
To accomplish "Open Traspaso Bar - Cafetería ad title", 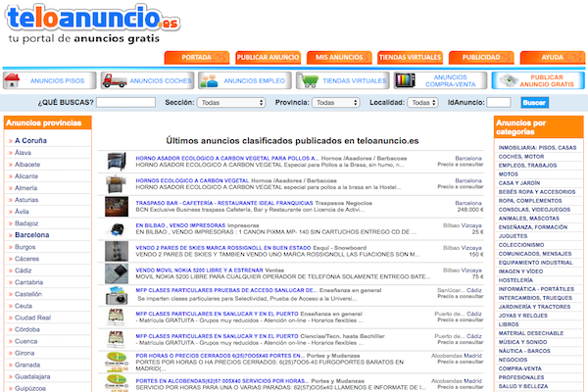I will click(x=224, y=203).
